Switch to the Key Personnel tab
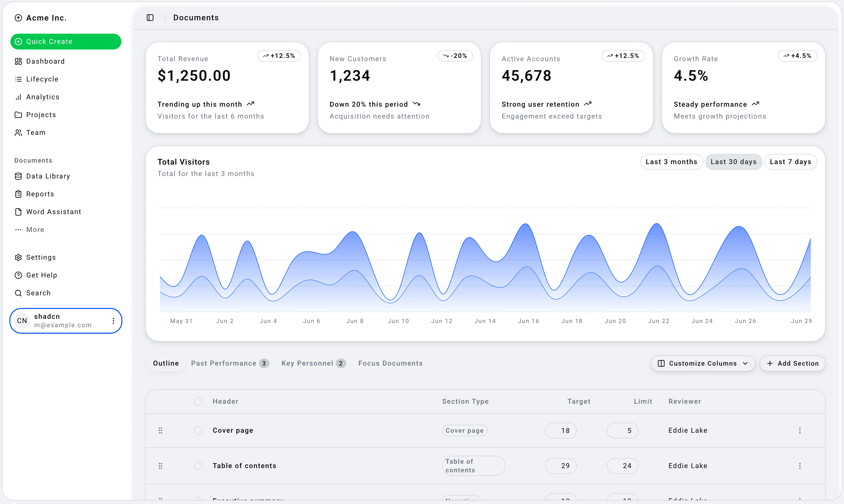Viewport: 844px width, 504px height. [313, 363]
